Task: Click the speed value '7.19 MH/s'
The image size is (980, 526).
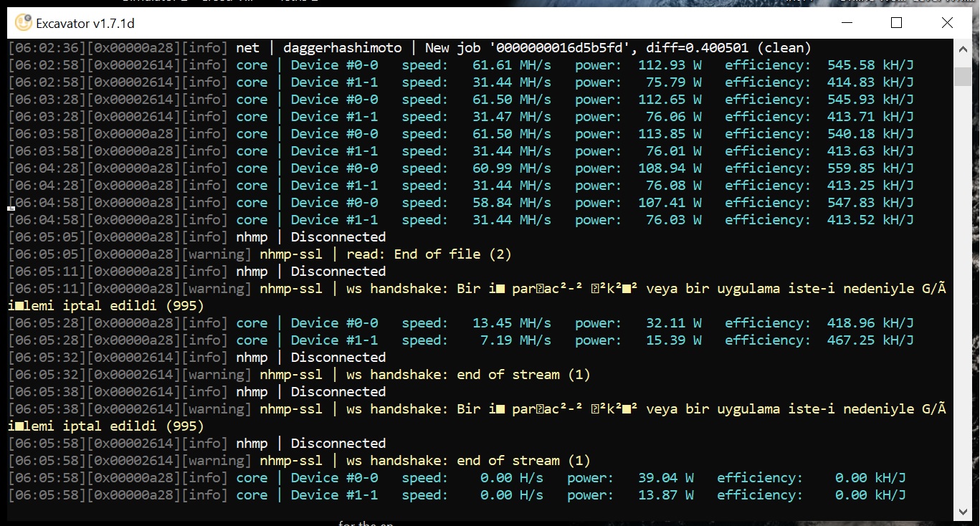Action: point(516,340)
